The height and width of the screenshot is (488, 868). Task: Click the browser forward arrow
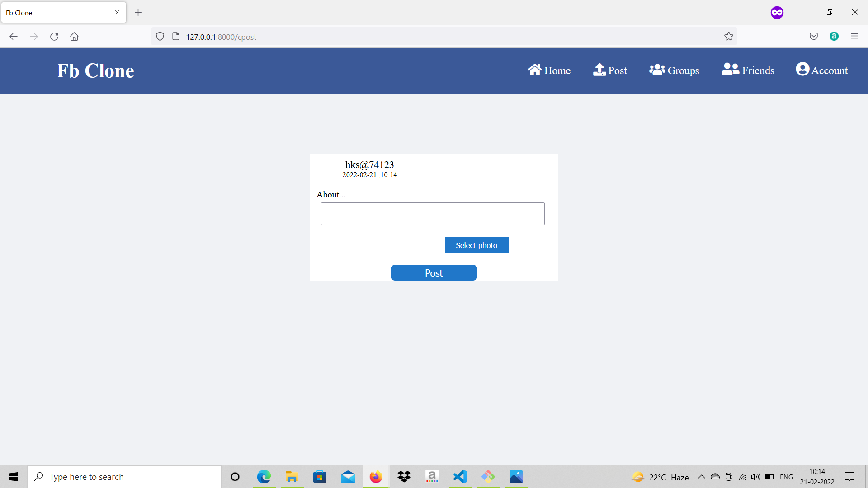34,37
